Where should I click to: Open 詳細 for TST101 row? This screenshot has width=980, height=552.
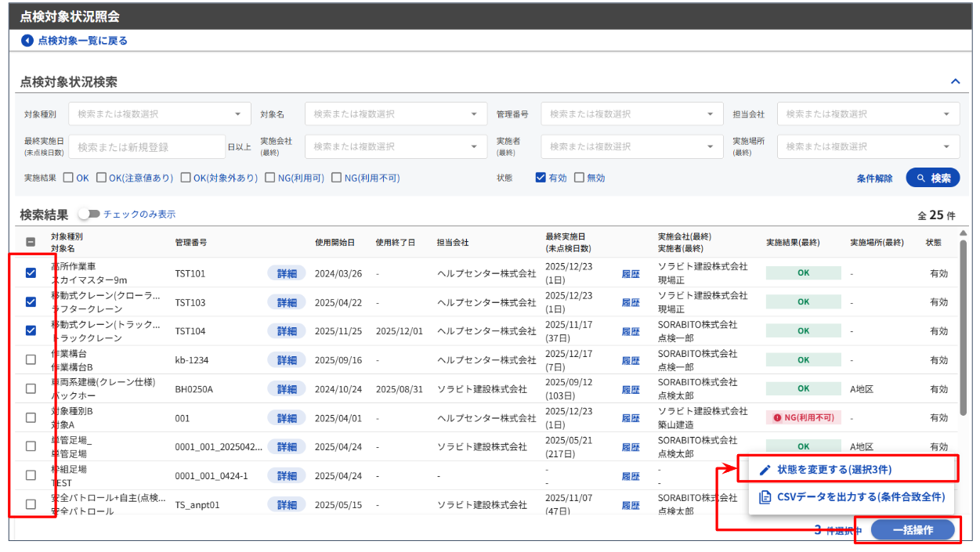(x=287, y=273)
